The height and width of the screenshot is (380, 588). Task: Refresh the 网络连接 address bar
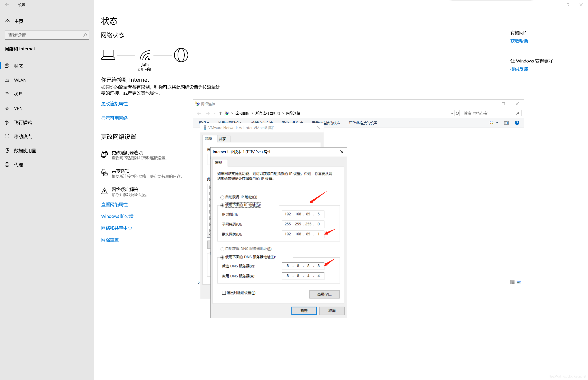(x=457, y=113)
